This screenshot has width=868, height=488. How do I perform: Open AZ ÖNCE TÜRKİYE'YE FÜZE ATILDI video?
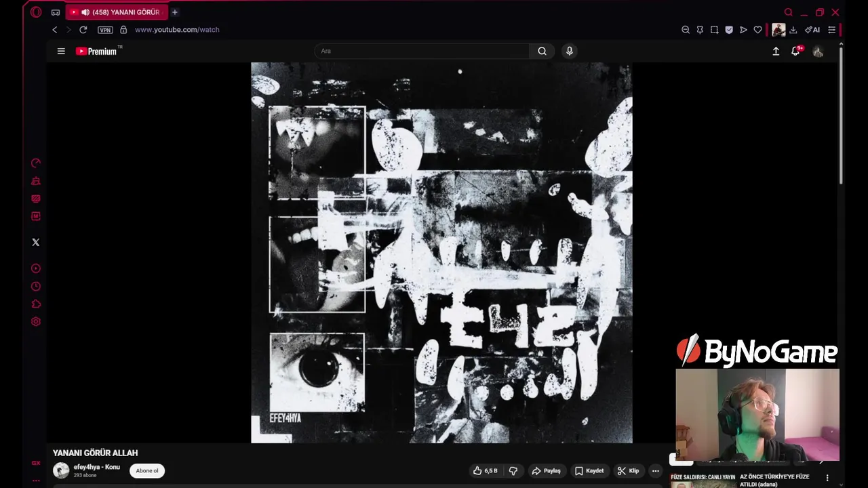point(774,481)
